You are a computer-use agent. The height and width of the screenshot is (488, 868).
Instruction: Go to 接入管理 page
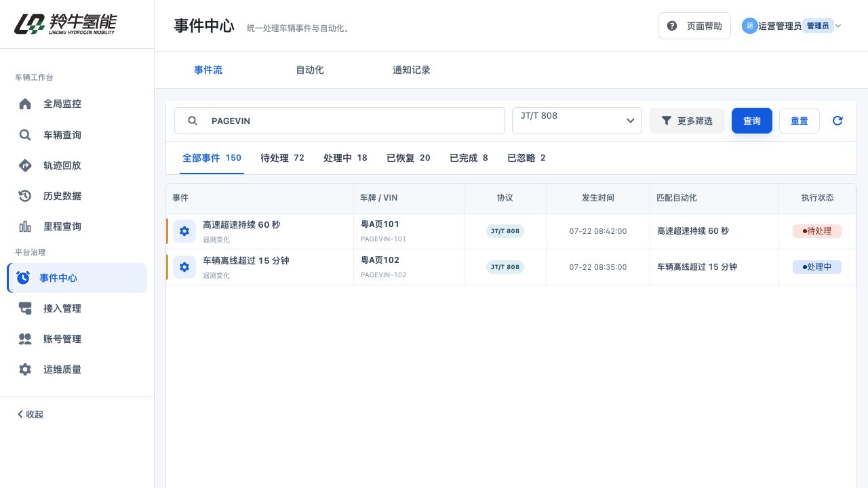[77, 308]
